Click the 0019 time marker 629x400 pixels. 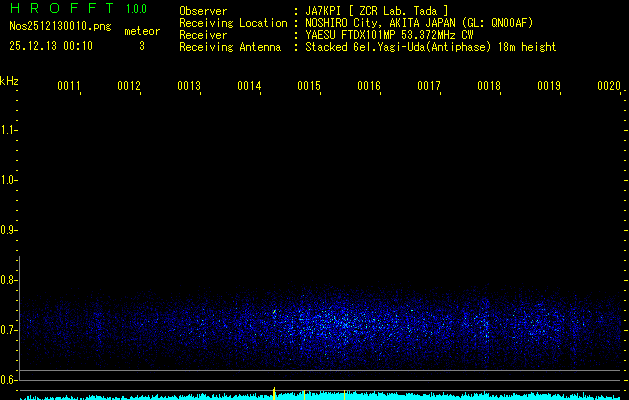[549, 86]
